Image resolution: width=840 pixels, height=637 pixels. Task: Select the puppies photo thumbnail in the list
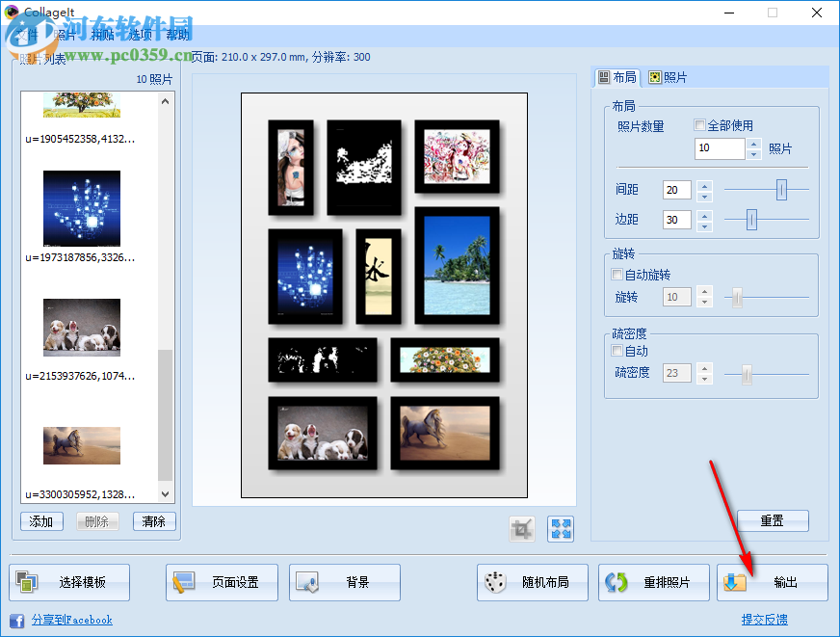[81, 328]
